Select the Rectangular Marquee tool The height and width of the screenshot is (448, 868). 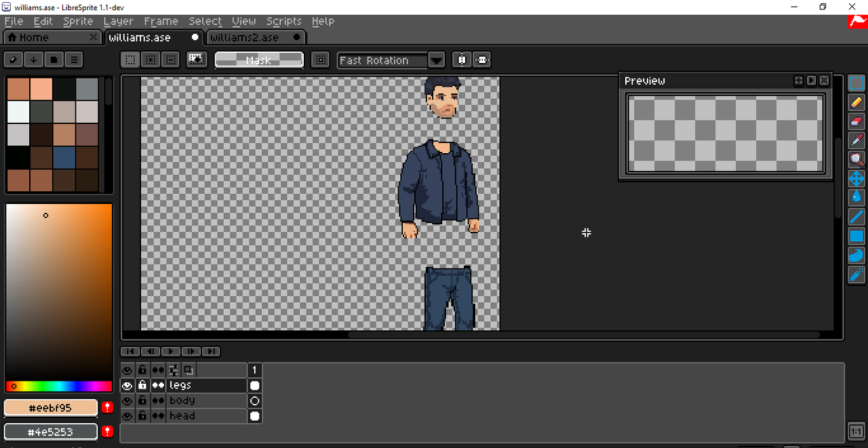[856, 83]
